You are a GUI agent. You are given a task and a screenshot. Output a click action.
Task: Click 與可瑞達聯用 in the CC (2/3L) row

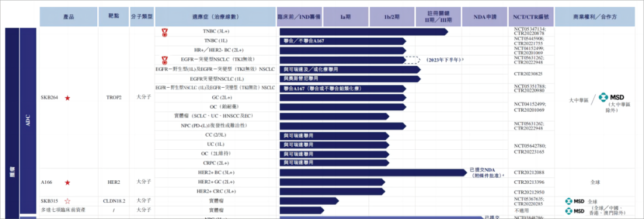[x=298, y=135]
